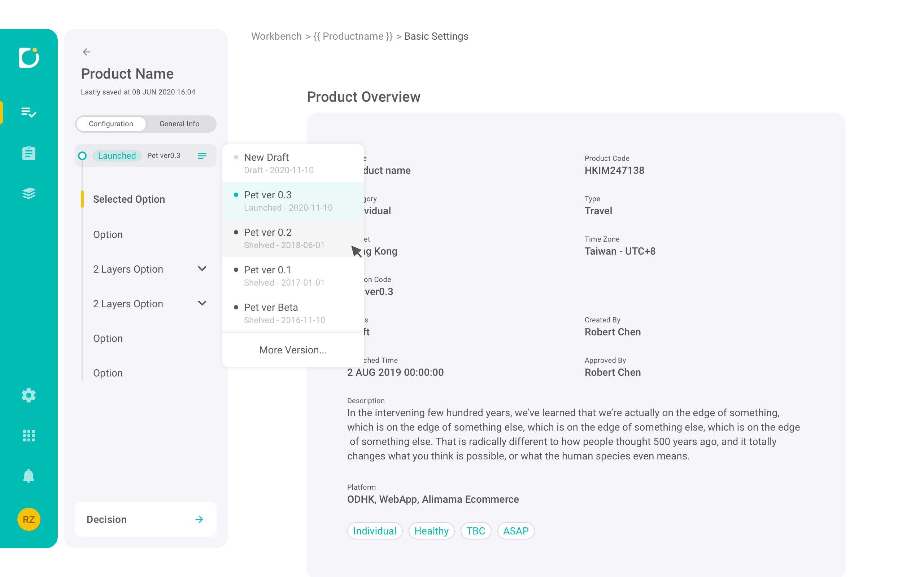
Task: Open the checklist icon in the sidebar
Action: [29, 112]
